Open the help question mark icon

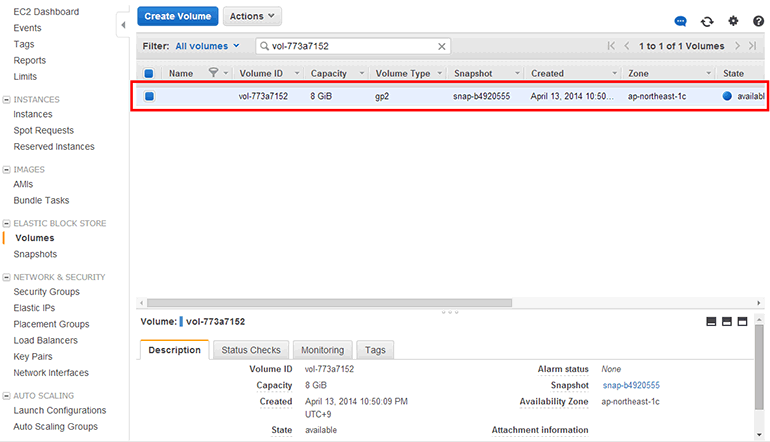point(758,21)
